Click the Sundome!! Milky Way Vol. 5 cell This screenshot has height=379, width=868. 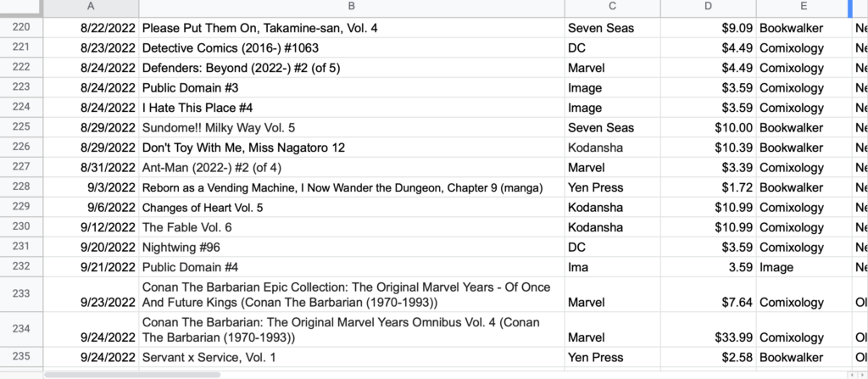pyautogui.click(x=352, y=128)
